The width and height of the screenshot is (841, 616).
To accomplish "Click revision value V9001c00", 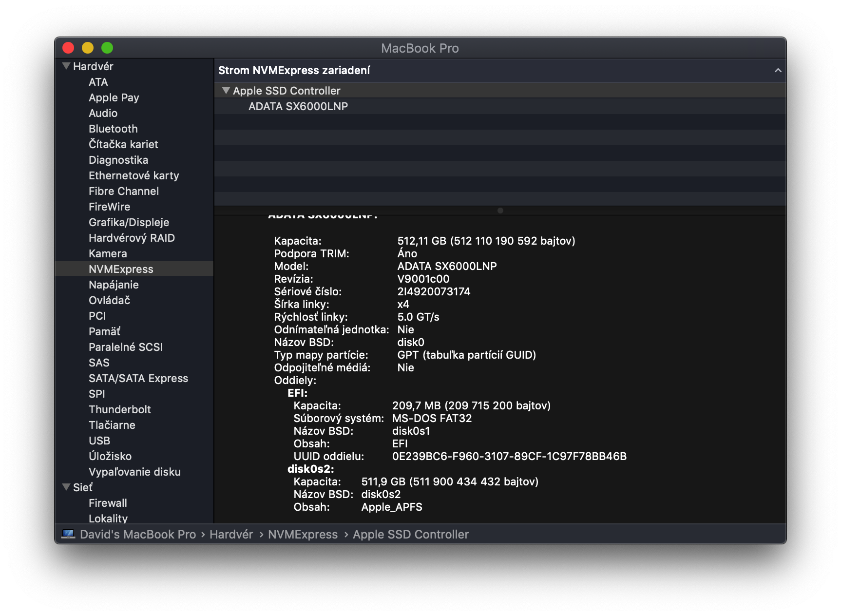I will pyautogui.click(x=423, y=279).
